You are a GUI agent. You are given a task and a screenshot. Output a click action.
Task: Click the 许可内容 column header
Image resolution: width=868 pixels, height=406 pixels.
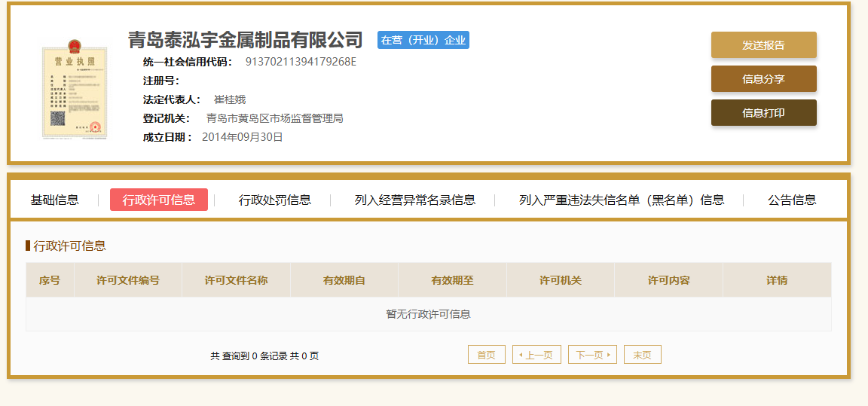669,280
